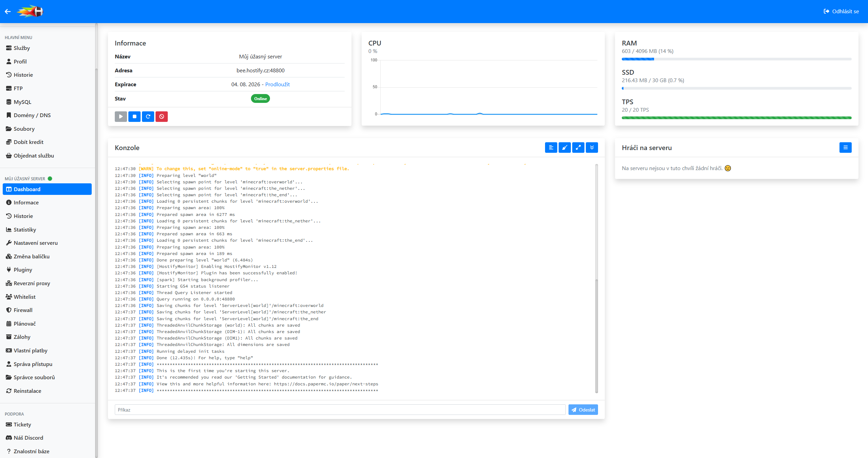Open Reinstalace page

click(47, 391)
